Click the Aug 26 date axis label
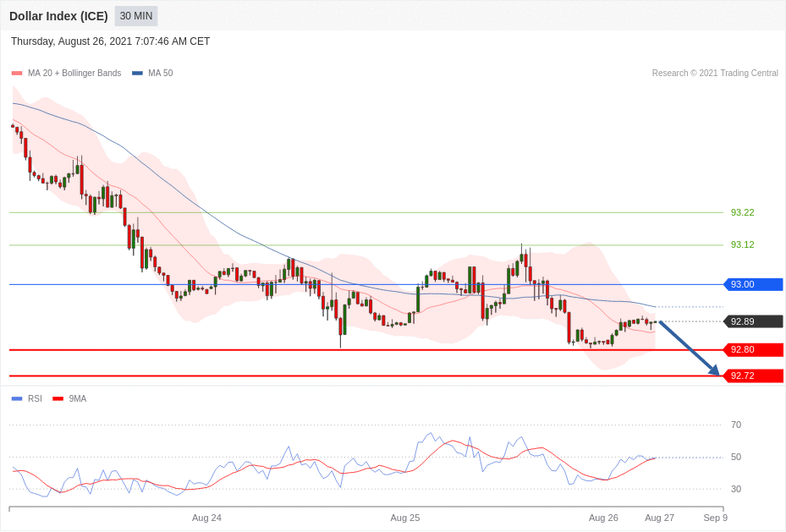Viewport: 786px width, 532px height. [x=603, y=518]
